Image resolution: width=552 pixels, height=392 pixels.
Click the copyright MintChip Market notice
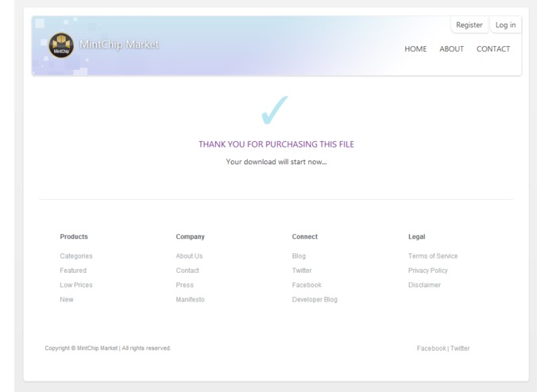coord(108,348)
